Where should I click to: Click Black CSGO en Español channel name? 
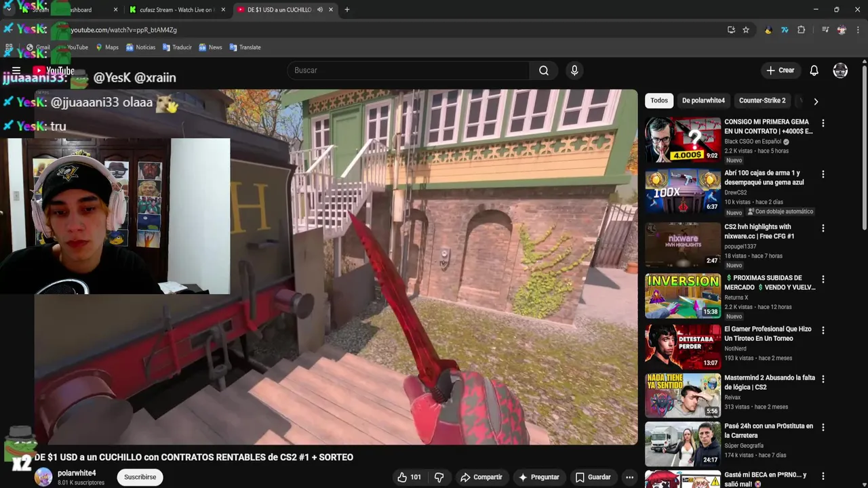click(x=753, y=142)
